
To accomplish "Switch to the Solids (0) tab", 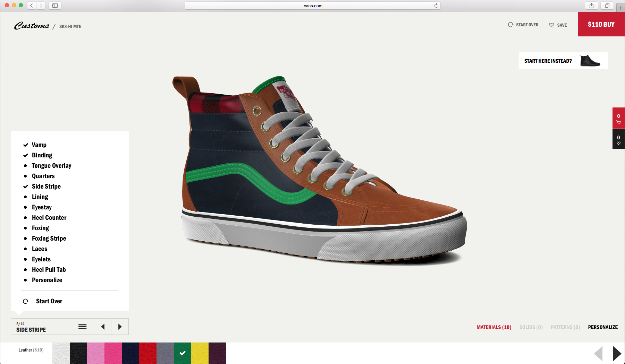I will coord(531,327).
